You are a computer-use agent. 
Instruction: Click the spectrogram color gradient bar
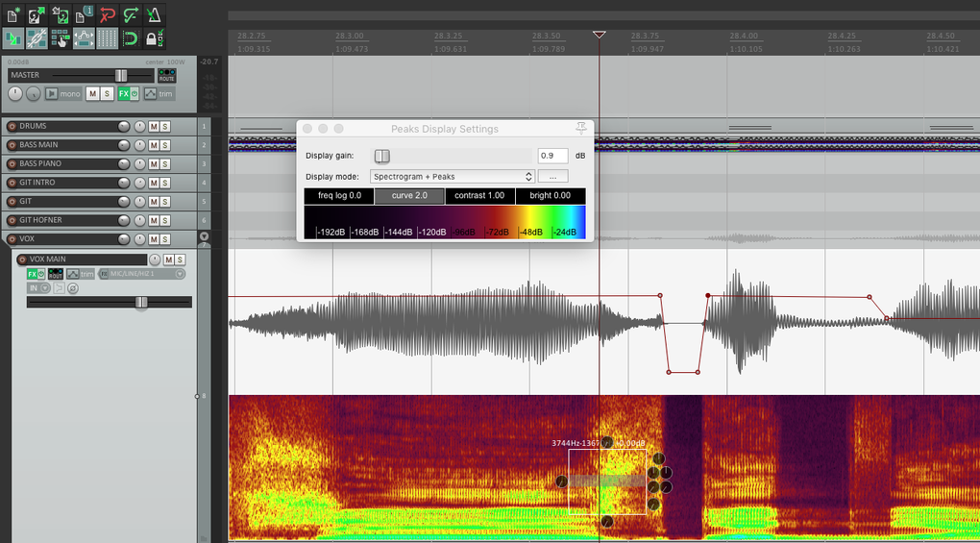[x=445, y=222]
